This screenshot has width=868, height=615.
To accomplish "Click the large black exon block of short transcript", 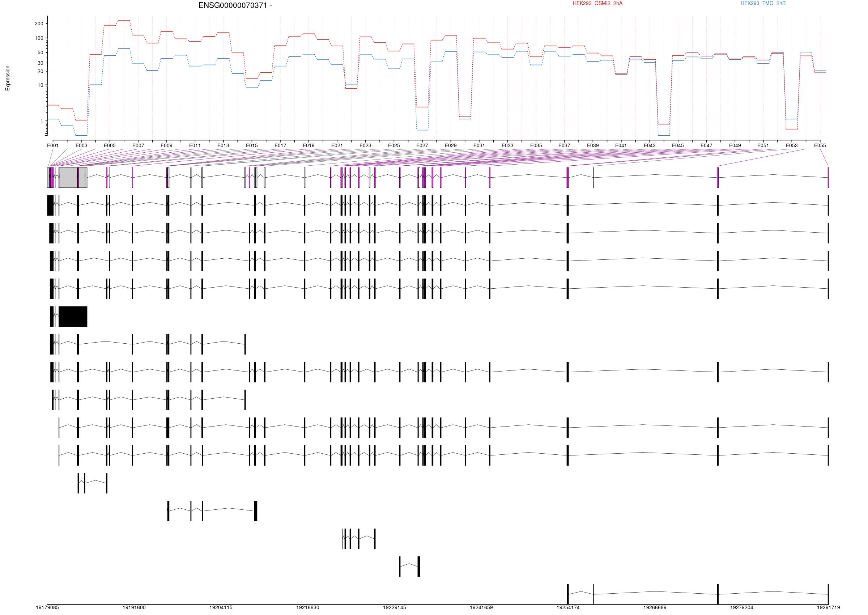I will point(73,317).
